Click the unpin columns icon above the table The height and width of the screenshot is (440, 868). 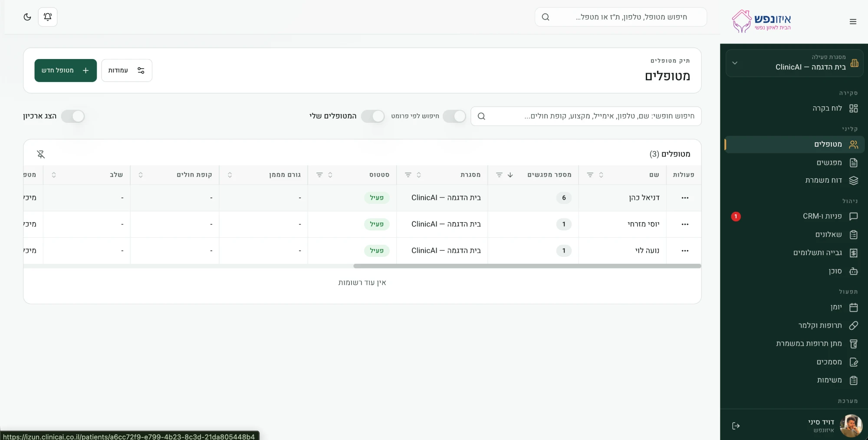tap(41, 154)
